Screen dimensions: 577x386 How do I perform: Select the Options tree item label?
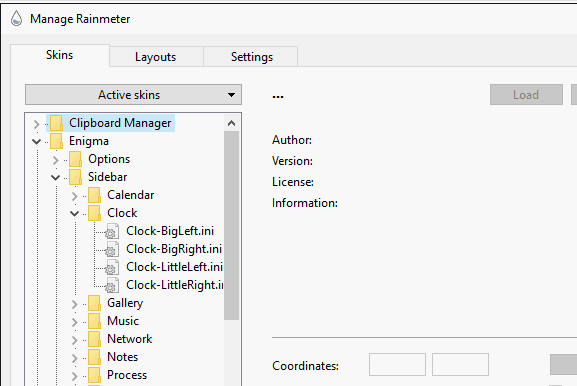coord(109,159)
